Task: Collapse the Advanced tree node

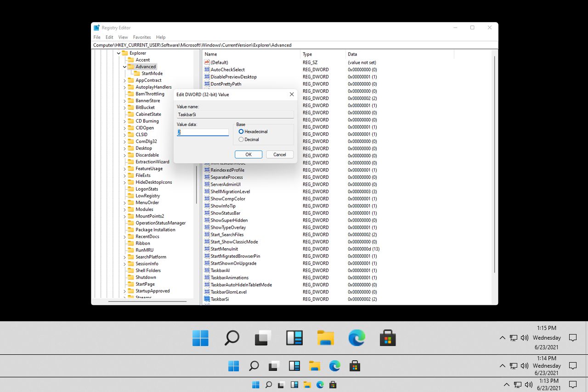Action: [124, 66]
